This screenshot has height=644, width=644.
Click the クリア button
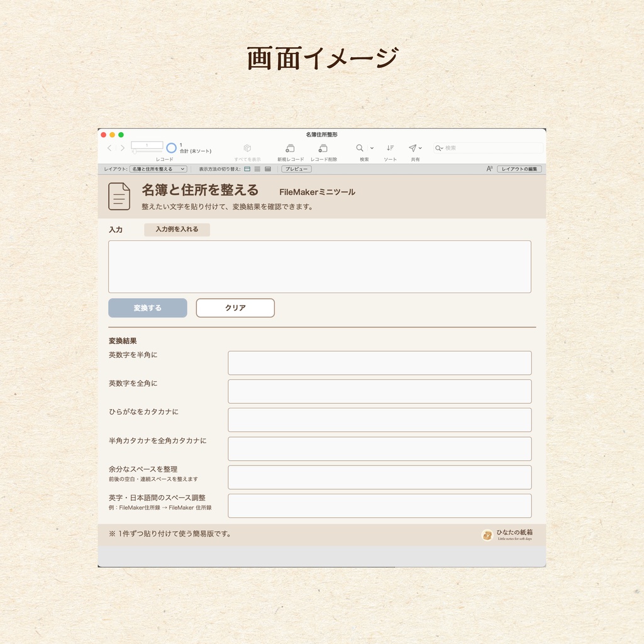tap(235, 308)
